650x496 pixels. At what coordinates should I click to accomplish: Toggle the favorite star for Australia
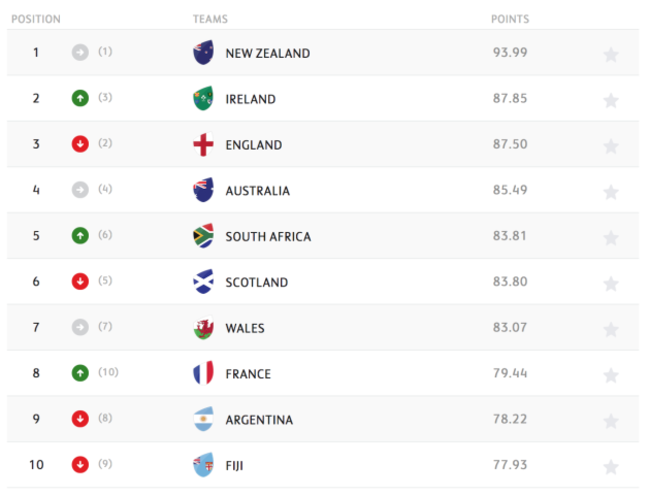tap(611, 192)
